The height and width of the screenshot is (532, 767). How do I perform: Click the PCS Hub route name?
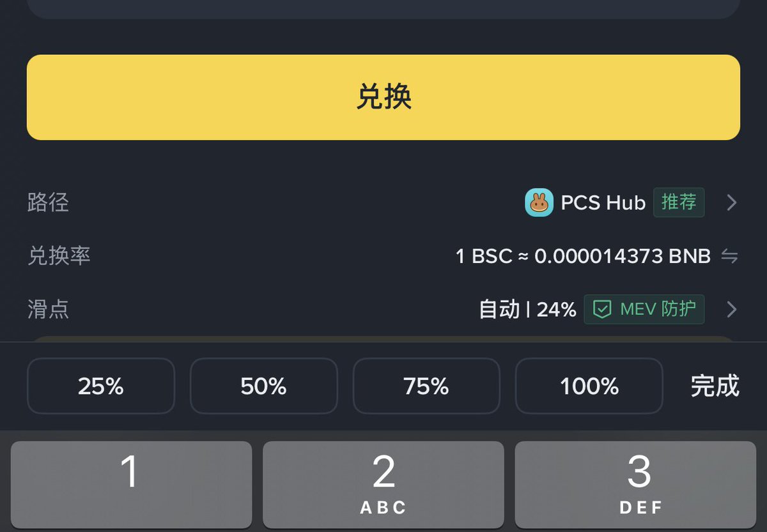tap(603, 203)
